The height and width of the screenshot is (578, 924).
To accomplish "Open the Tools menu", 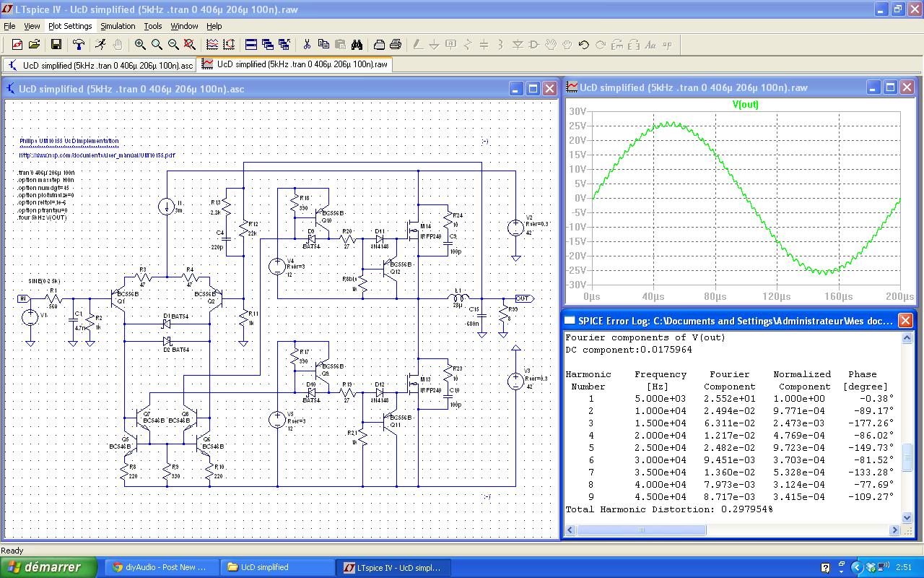I will click(x=153, y=26).
